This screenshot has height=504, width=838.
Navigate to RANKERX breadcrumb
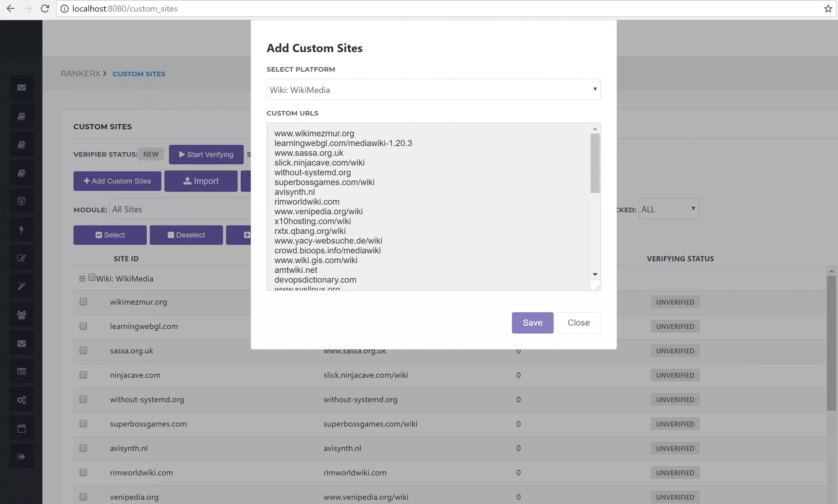(x=80, y=73)
